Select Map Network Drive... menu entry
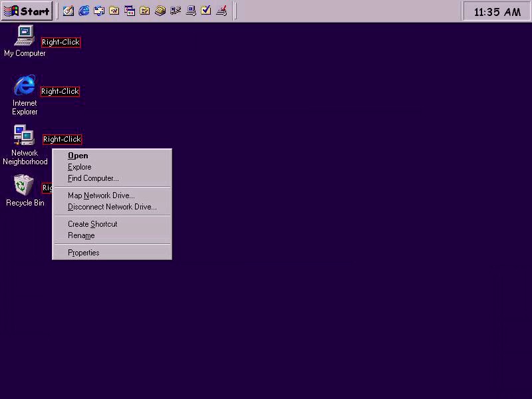532x399 pixels. pyautogui.click(x=112, y=196)
